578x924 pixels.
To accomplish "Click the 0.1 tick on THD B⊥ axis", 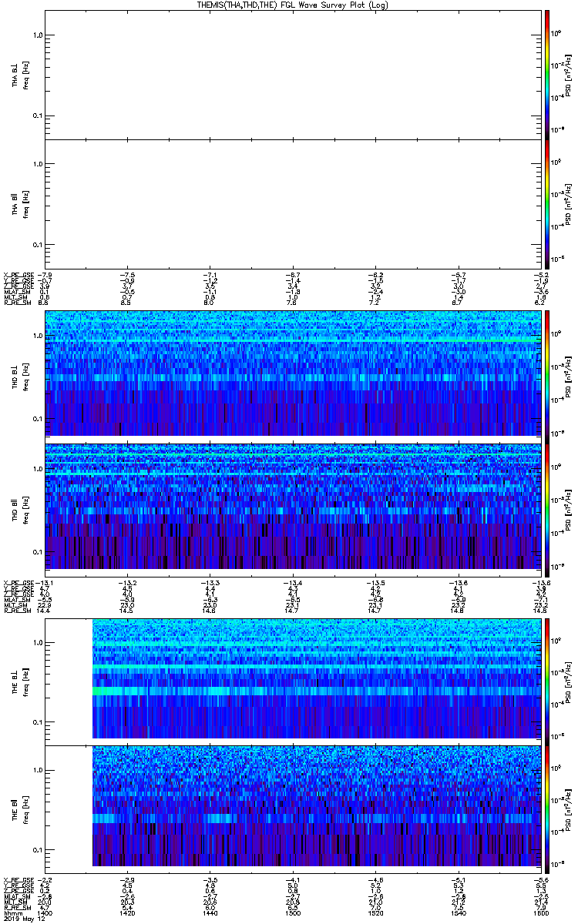I will click(38, 418).
